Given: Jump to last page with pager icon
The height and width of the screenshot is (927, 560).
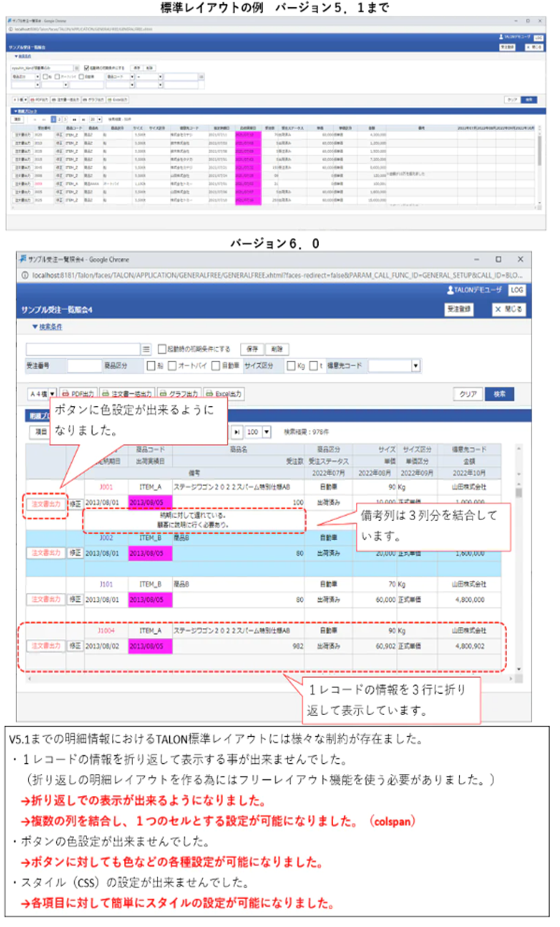Looking at the screenshot, I should pos(237,432).
